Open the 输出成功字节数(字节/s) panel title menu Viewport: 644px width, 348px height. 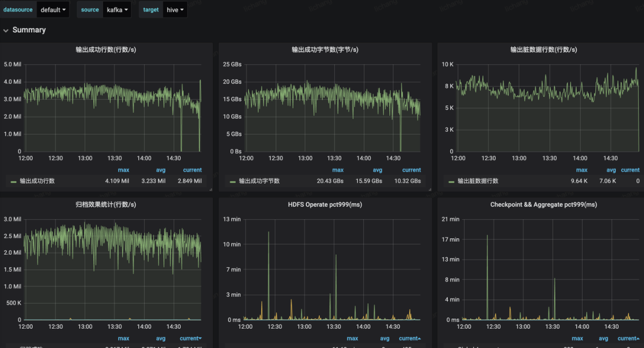point(325,50)
